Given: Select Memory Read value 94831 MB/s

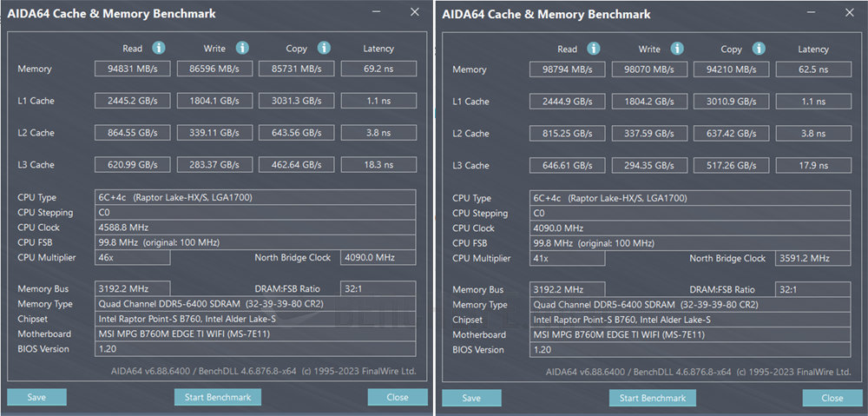Looking at the screenshot, I should tap(132, 69).
